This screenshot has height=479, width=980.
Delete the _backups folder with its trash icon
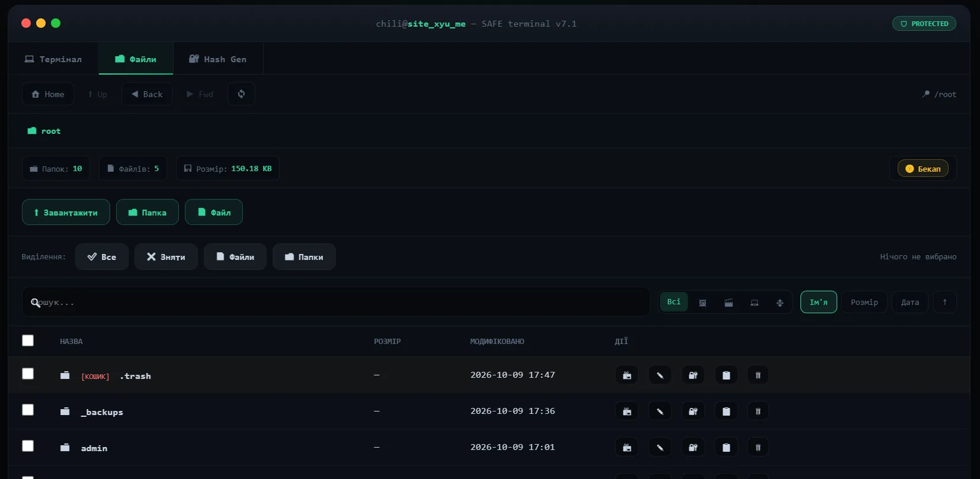pyautogui.click(x=758, y=412)
